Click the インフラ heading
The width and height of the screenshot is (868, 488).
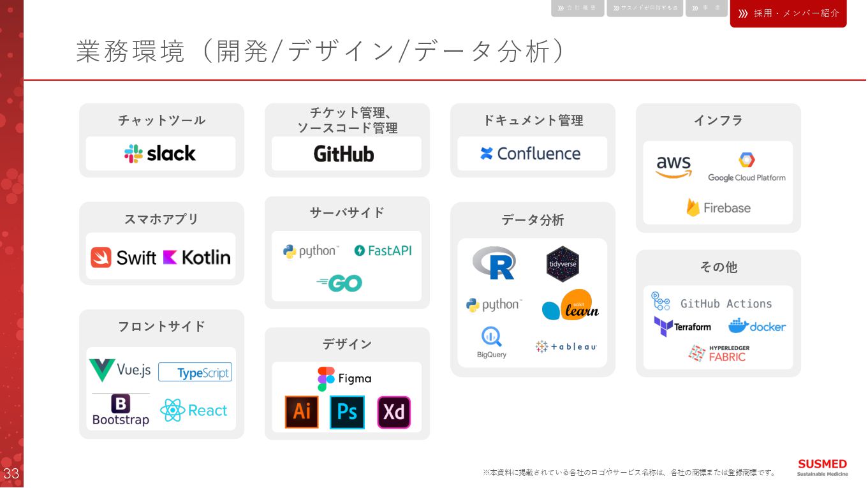(x=718, y=120)
